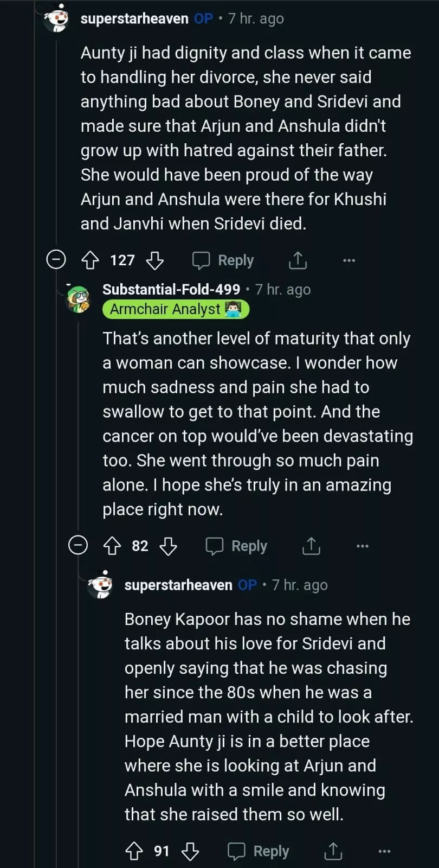
Task: Open superstarheaven's profile from top comment
Action: (x=134, y=18)
